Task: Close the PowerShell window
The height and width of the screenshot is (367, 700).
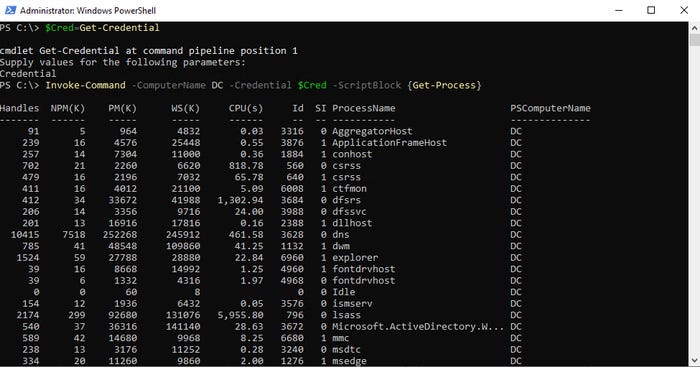Action: coord(684,10)
